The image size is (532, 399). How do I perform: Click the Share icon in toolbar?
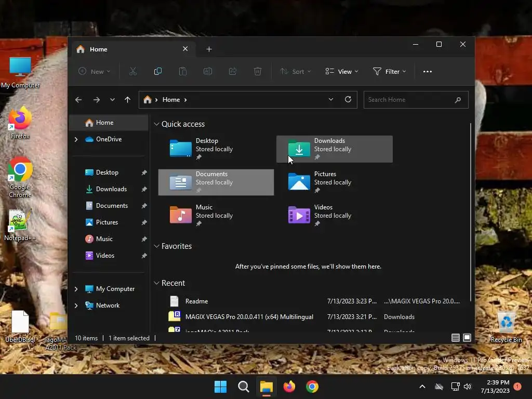(233, 71)
